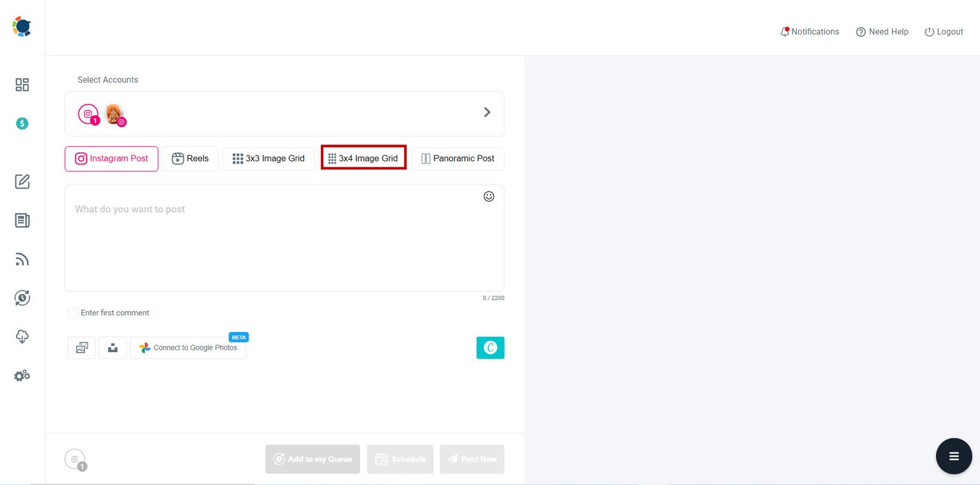This screenshot has height=485, width=980.
Task: Click the selected Instagram account avatar
Action: click(114, 114)
